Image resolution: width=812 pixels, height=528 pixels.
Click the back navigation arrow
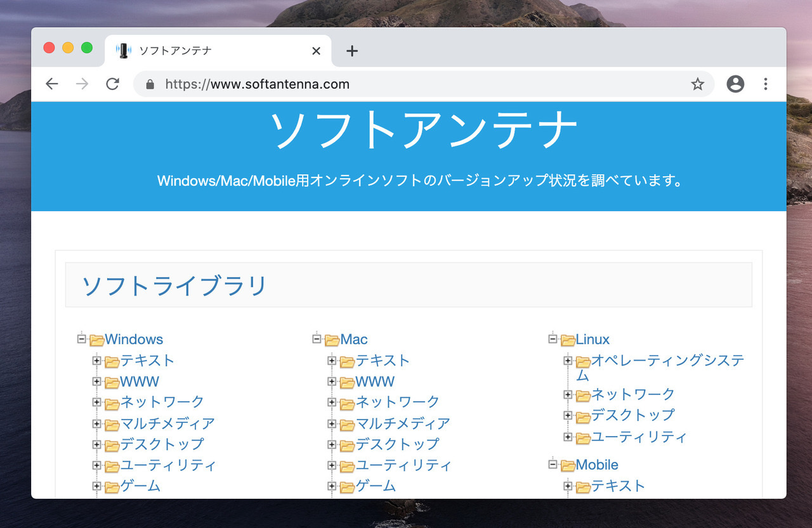52,84
